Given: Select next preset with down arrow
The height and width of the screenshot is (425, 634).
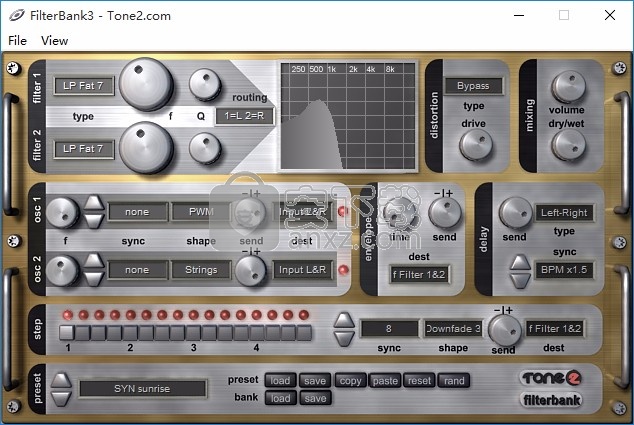Looking at the screenshot, I should click(x=61, y=398).
